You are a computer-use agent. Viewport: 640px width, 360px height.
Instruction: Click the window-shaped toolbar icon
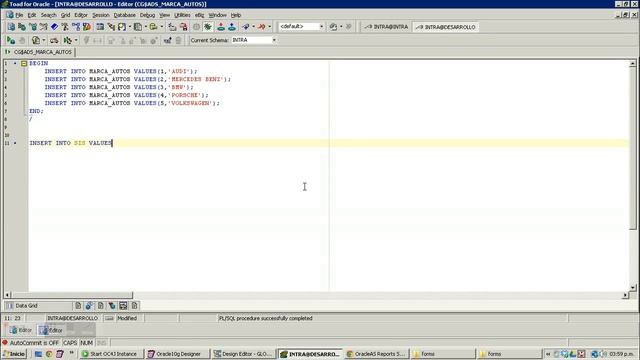click(x=100, y=27)
